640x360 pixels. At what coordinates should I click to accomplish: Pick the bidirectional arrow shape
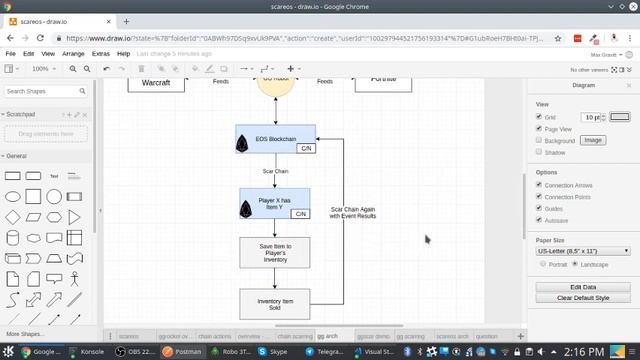pyautogui.click(x=33, y=300)
